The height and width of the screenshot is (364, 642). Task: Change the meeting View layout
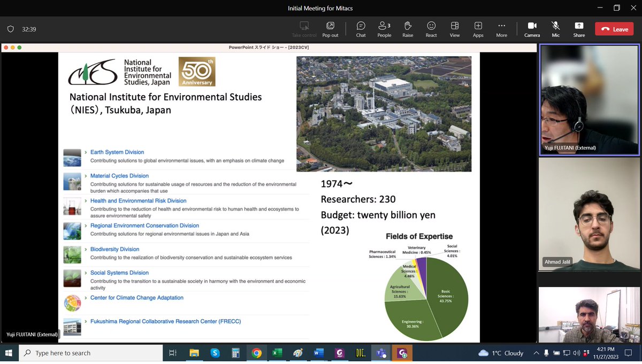click(455, 29)
